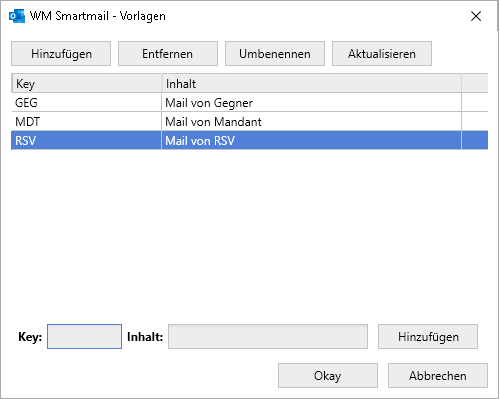
Task: Click the Aktualisieren button
Action: (382, 54)
